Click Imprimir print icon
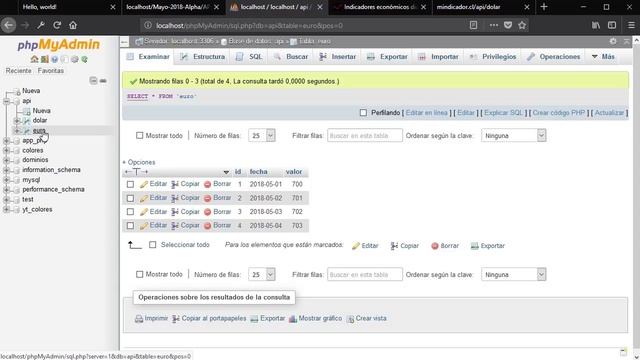Screen dimensions: 640x360 click(x=151, y=318)
